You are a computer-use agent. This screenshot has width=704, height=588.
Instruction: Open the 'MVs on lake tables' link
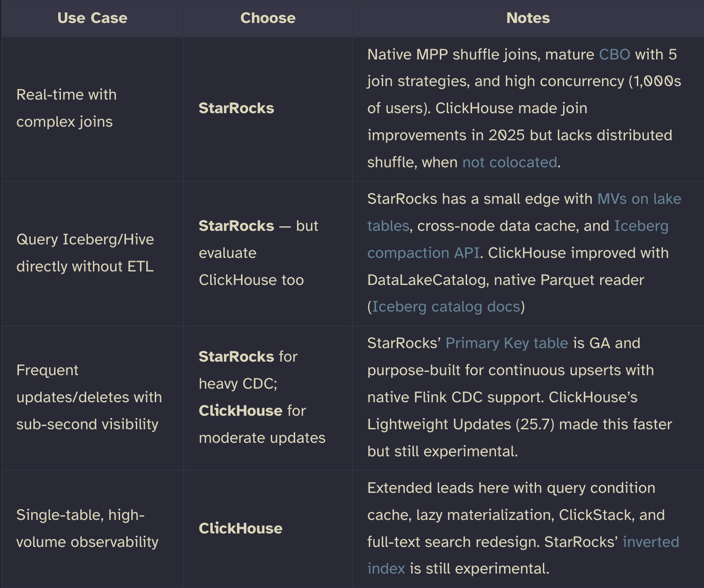pos(524,212)
